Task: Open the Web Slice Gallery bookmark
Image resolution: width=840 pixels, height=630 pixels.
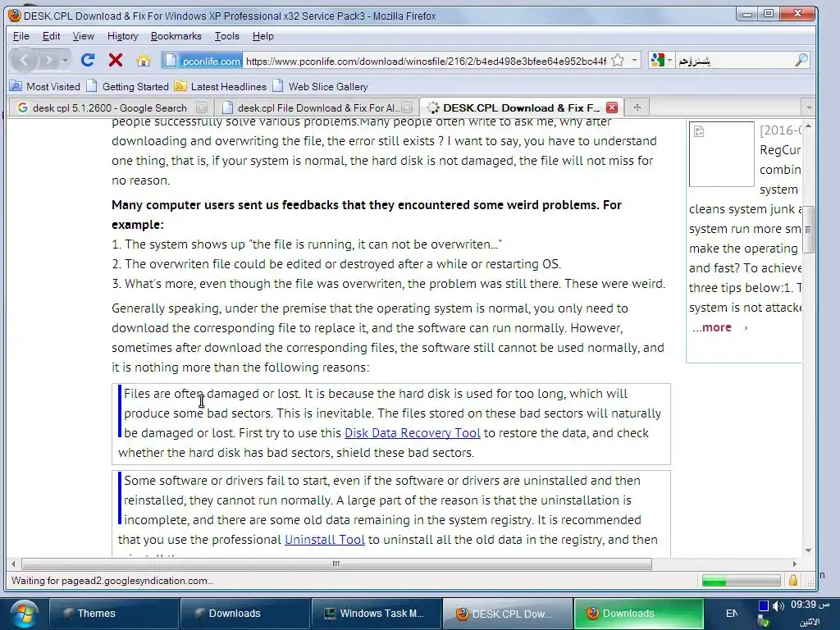Action: click(x=321, y=86)
